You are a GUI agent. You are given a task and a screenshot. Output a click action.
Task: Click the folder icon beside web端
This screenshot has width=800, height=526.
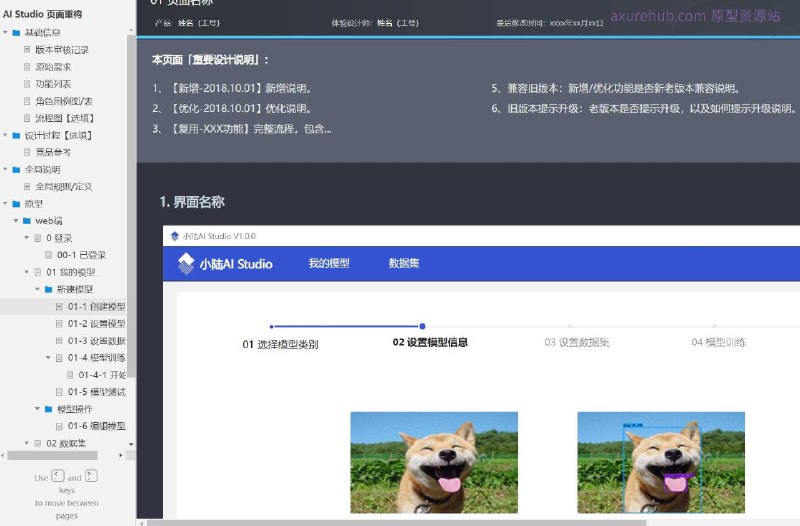click(27, 221)
